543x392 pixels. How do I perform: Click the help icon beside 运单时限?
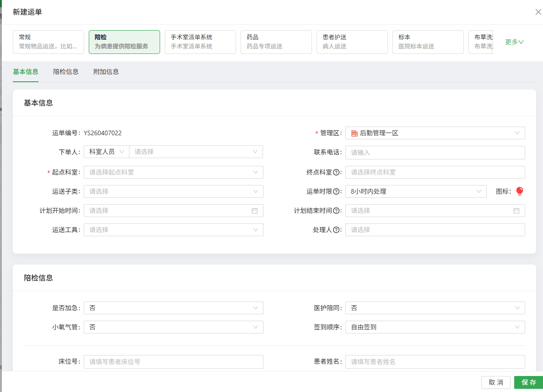coord(337,191)
